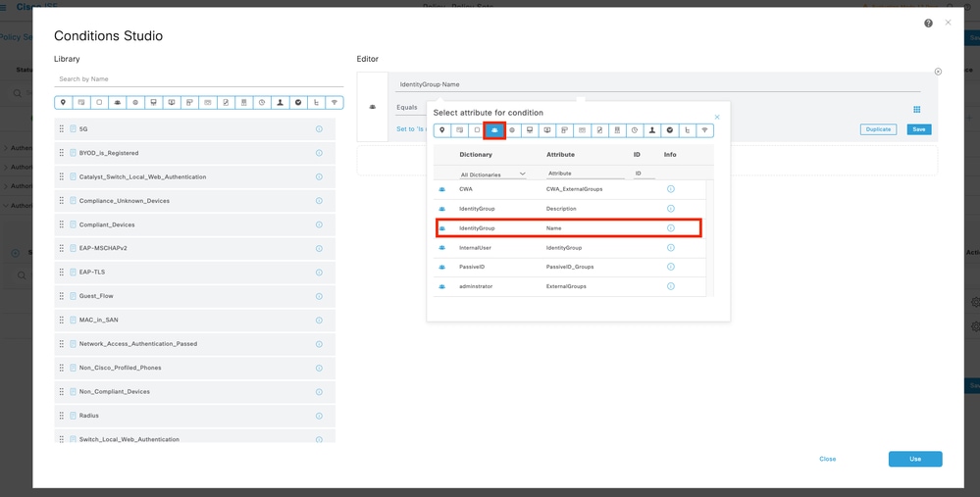Filter Library by clock icon

coord(262,102)
